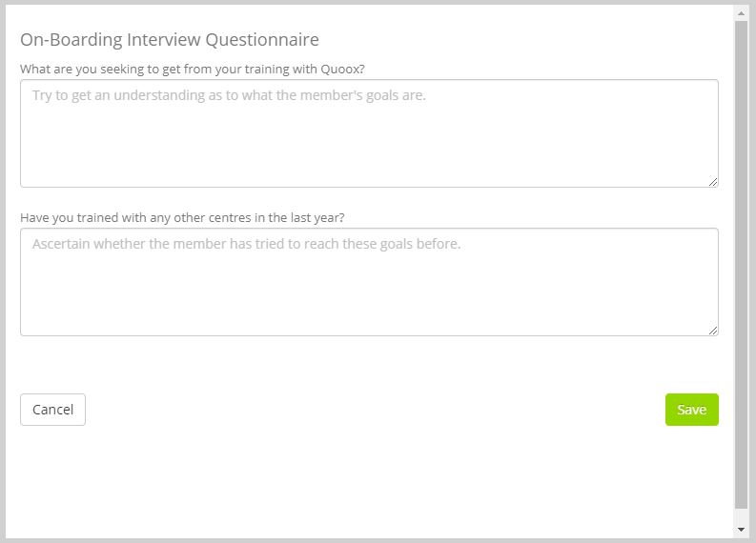
Task: Click the scrollbar up arrow
Action: [741, 13]
